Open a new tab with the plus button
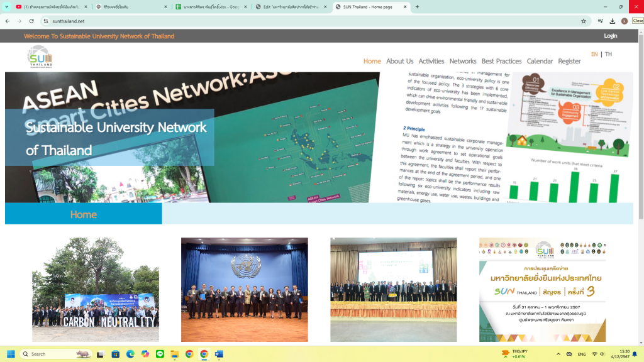The width and height of the screenshot is (644, 362). [x=418, y=6]
